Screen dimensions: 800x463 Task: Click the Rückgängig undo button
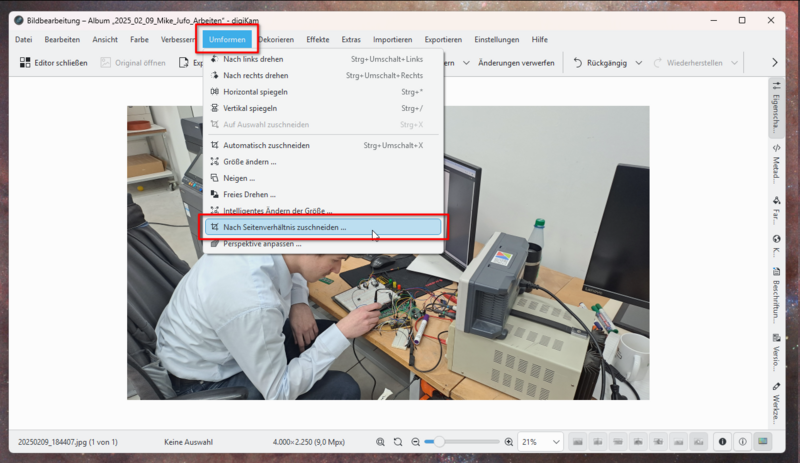(x=600, y=63)
